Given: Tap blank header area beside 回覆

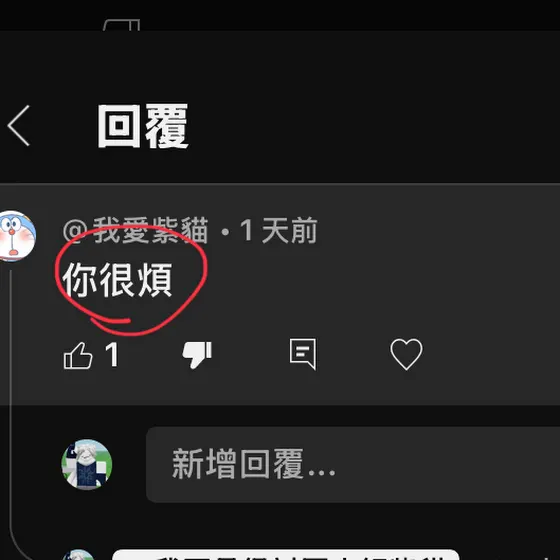Looking at the screenshot, I should tap(375, 126).
